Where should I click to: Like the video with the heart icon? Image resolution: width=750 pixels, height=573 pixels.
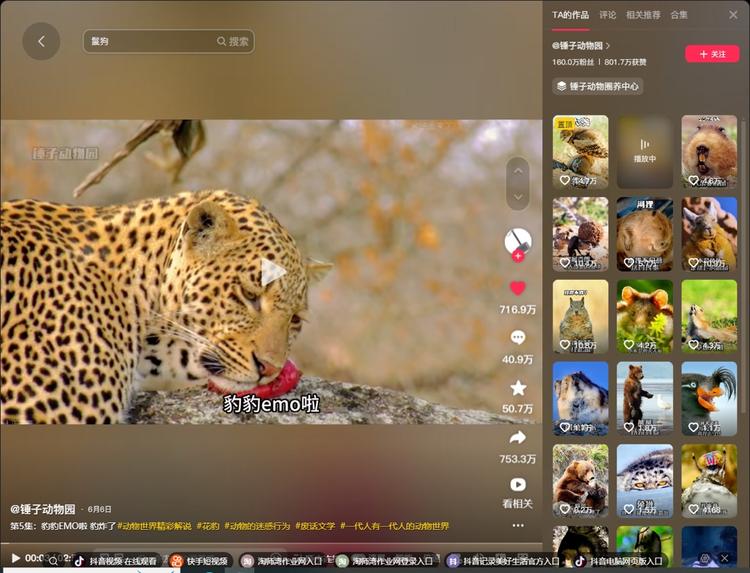coord(517,289)
